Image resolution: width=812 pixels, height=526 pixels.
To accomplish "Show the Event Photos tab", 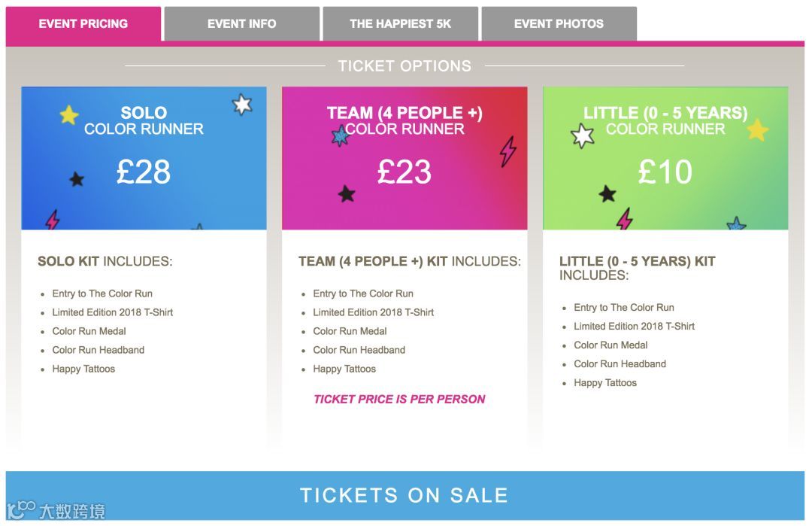I will coord(559,24).
